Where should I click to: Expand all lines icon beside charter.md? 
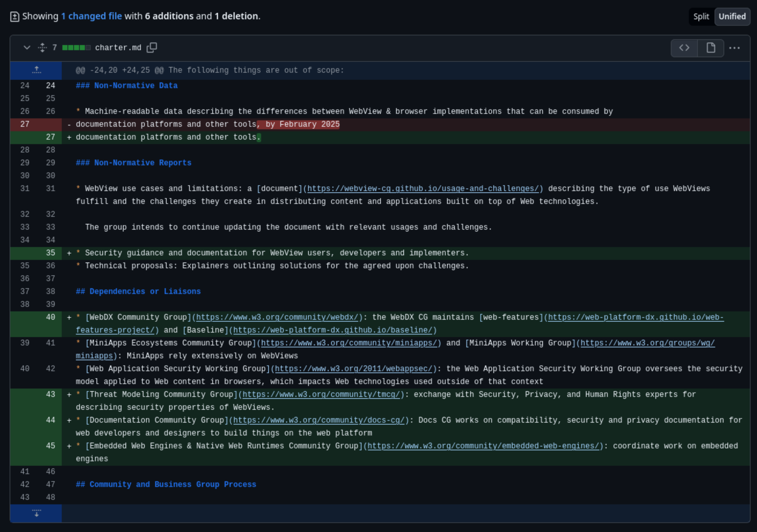tap(42, 48)
